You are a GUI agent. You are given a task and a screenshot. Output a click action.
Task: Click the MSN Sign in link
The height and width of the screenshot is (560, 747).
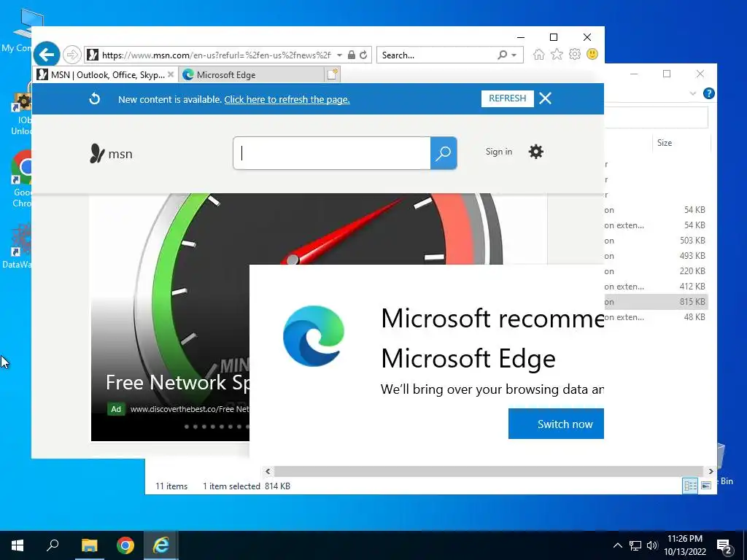tap(499, 152)
